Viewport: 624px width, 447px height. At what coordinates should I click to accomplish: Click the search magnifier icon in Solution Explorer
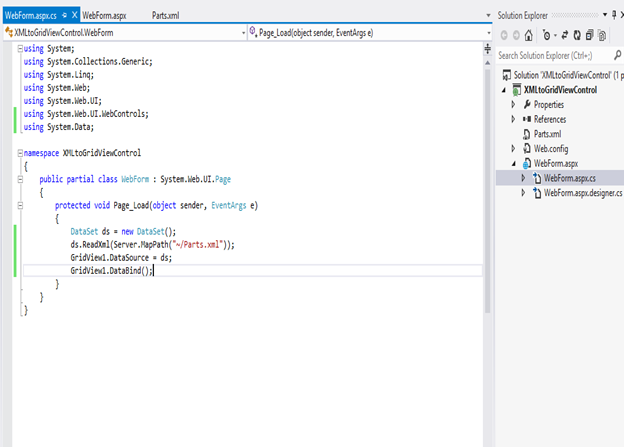coord(617,55)
